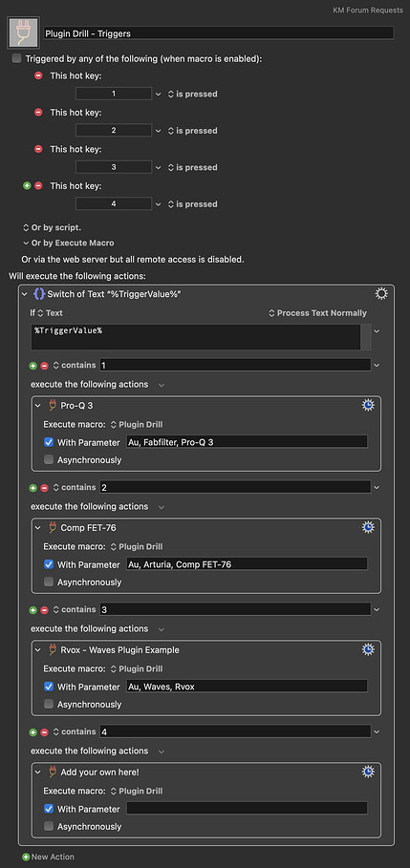
Task: Remove the hot key 1 trigger
Action: point(38,75)
